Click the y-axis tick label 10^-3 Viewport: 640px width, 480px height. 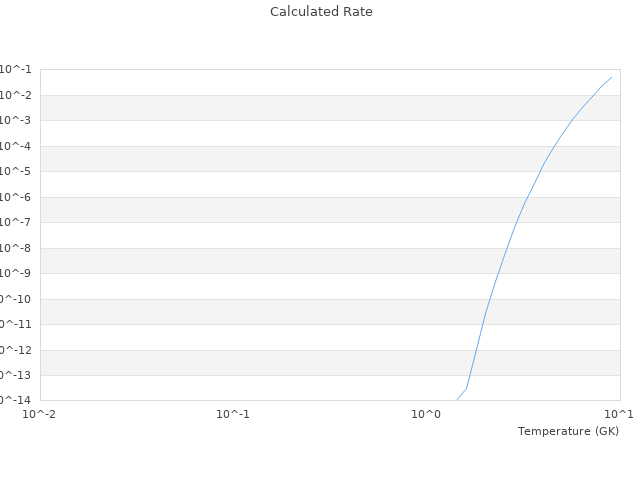click(x=17, y=120)
